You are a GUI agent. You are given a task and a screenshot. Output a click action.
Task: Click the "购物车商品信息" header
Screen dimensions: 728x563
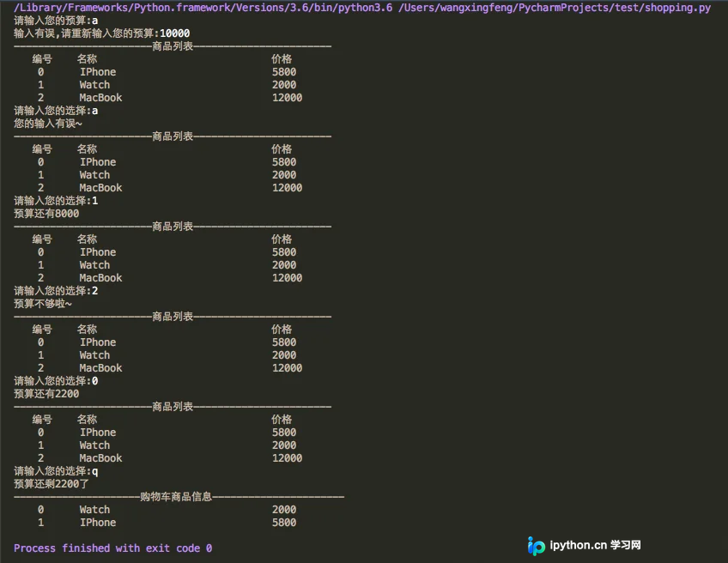click(176, 497)
